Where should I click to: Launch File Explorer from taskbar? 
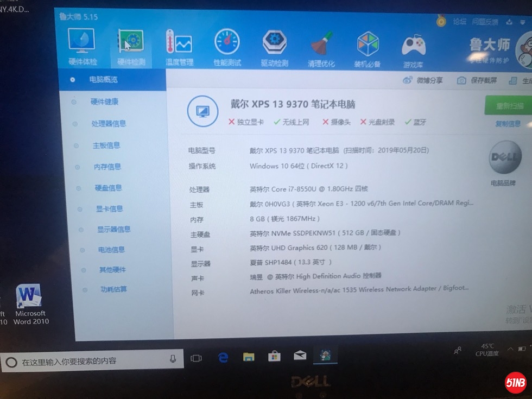tap(249, 357)
